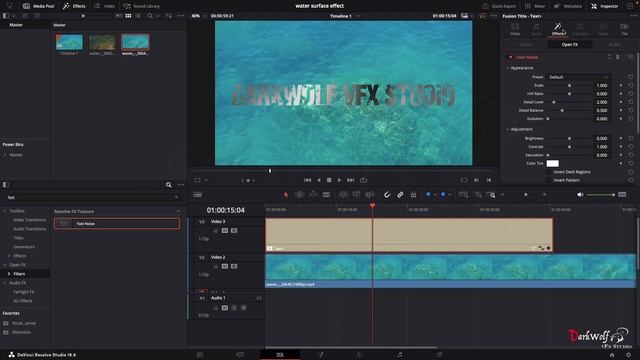Click the Insert Clip tool
This screenshot has width=640, height=360.
tap(343, 195)
